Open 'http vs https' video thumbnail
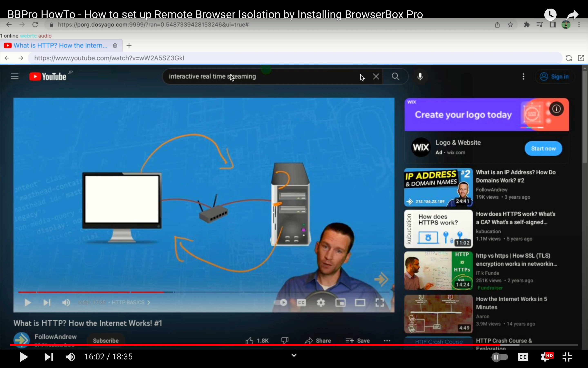This screenshot has width=588, height=368. coord(438,271)
